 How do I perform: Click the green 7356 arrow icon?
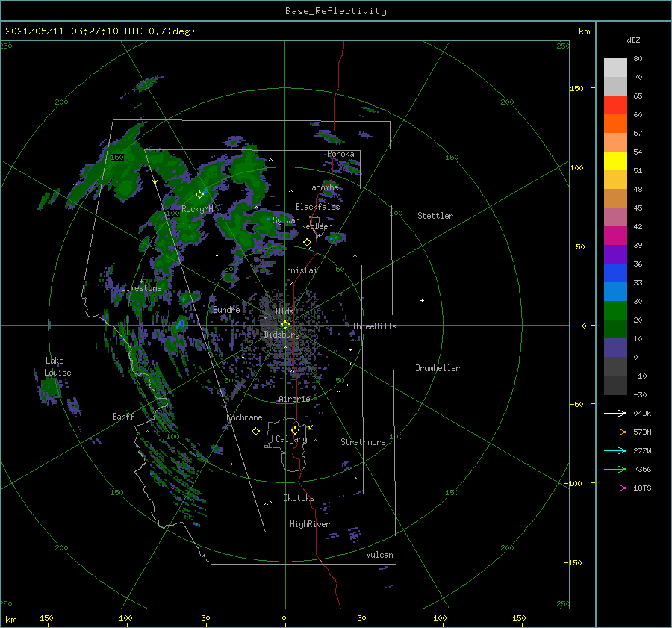(x=615, y=470)
